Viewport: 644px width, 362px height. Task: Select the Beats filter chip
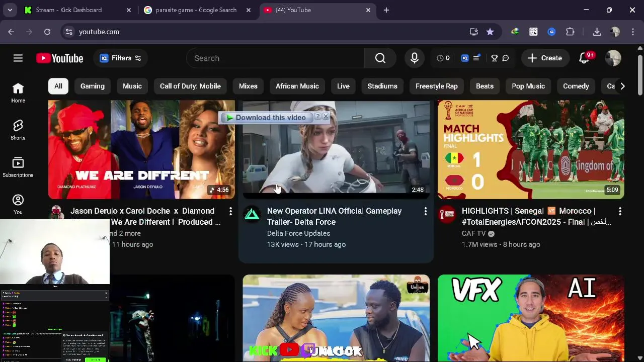[x=485, y=86]
